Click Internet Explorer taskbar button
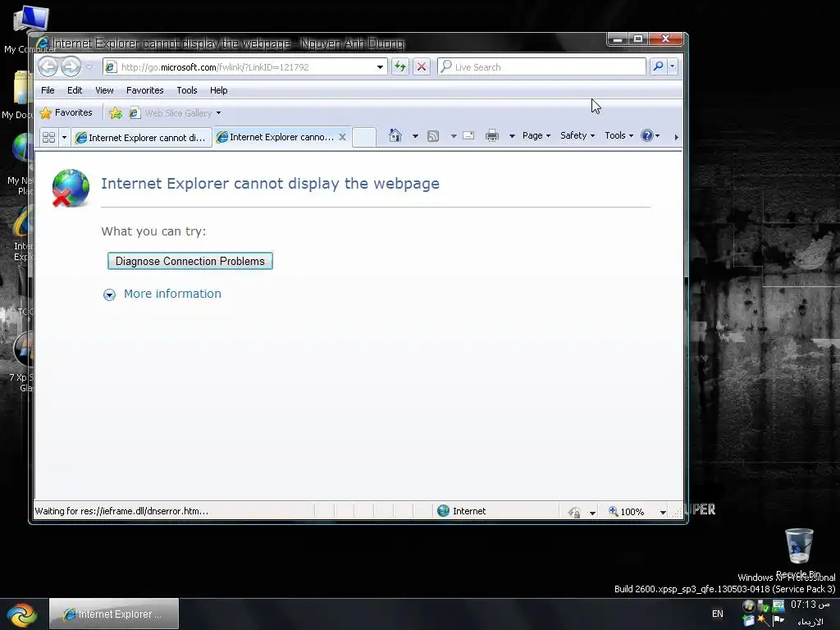This screenshot has width=840, height=630. 114,614
